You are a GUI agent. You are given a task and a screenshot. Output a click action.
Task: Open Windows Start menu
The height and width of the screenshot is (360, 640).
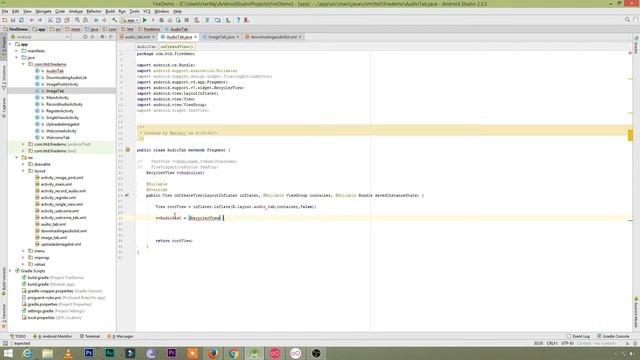(8, 353)
